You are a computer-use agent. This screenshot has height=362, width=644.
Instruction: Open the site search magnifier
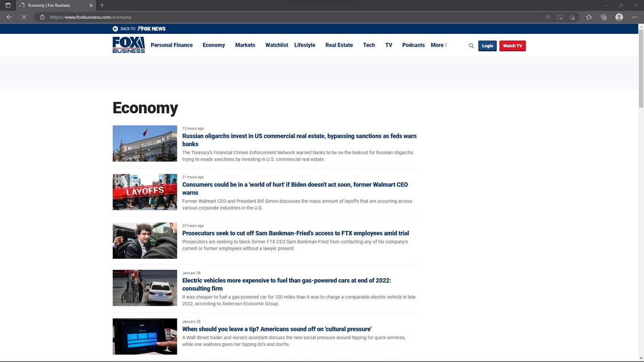click(471, 46)
